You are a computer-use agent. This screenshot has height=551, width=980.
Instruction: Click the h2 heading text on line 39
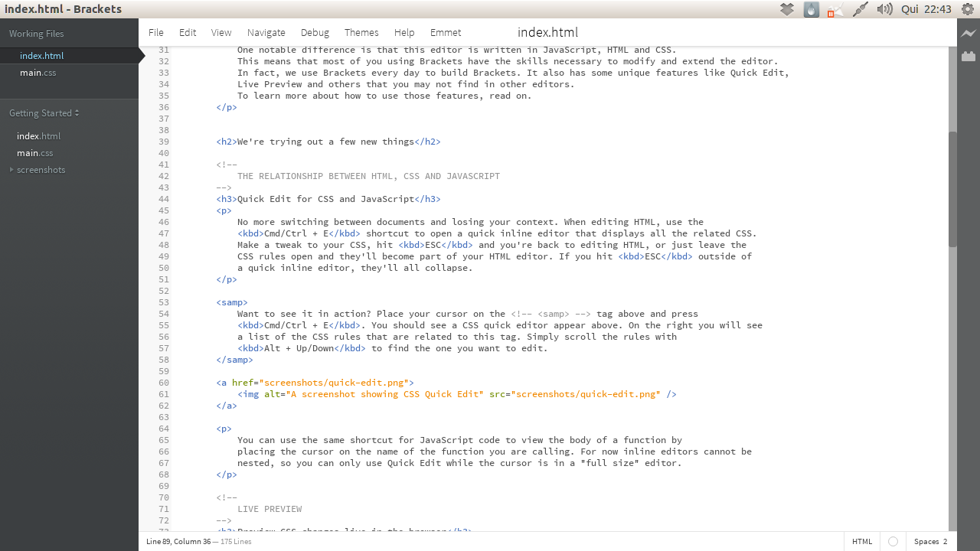pos(325,142)
